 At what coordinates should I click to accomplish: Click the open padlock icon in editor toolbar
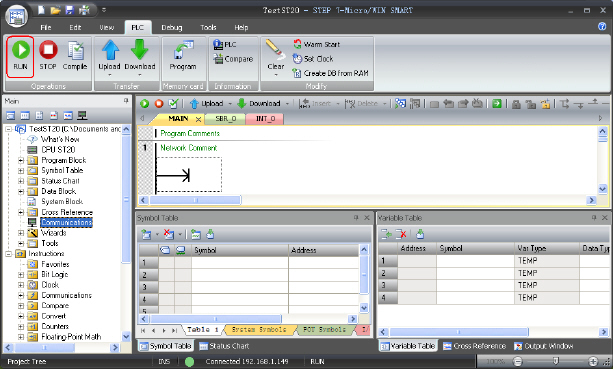(x=545, y=104)
